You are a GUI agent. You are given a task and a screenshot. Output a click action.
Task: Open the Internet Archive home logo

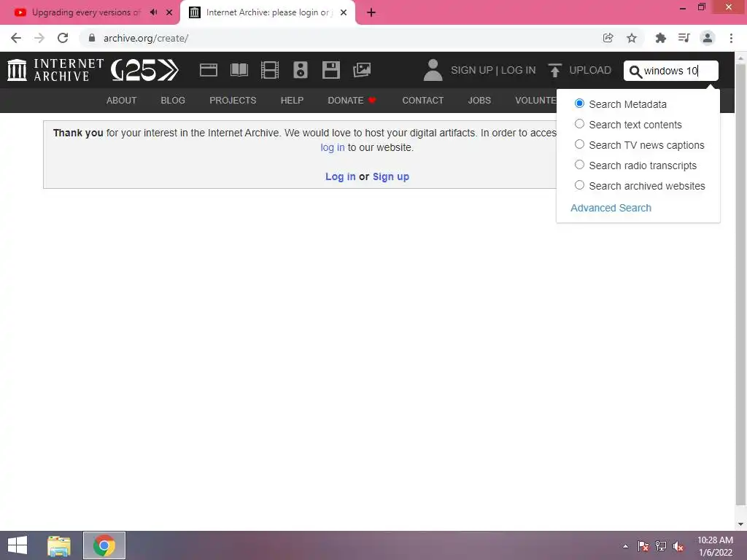click(55, 70)
